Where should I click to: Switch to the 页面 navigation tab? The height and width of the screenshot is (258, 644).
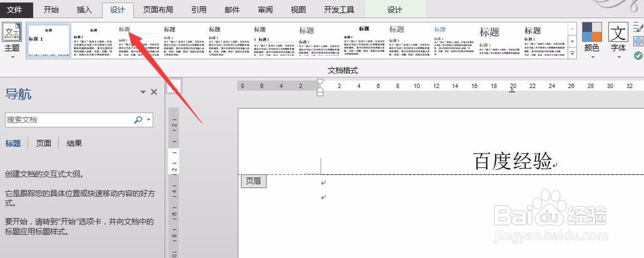point(44,143)
